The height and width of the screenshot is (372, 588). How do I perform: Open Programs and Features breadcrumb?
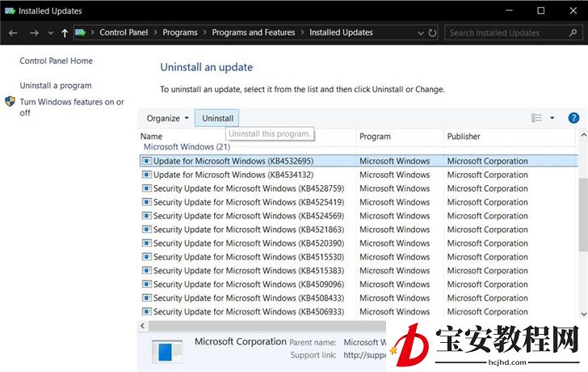pos(254,32)
